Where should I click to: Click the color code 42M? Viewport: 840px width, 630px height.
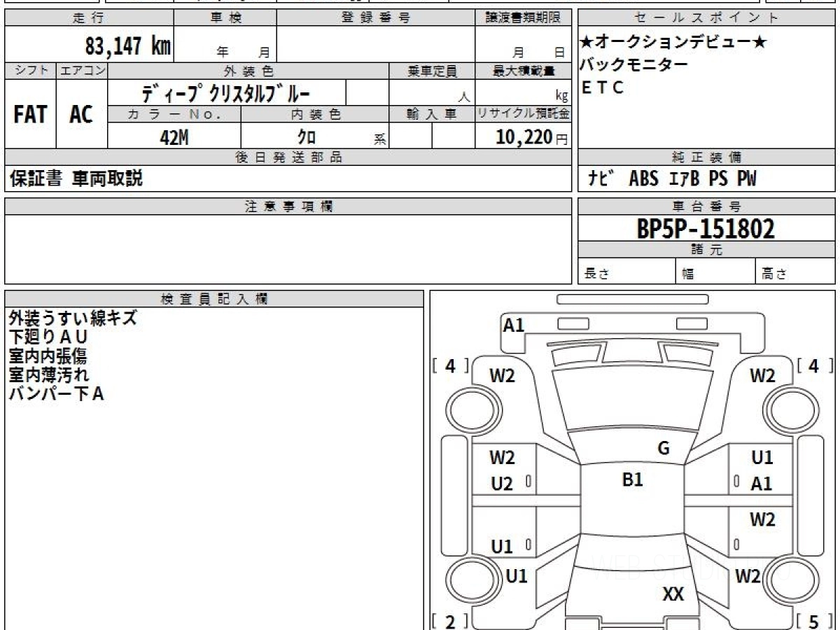pos(174,137)
